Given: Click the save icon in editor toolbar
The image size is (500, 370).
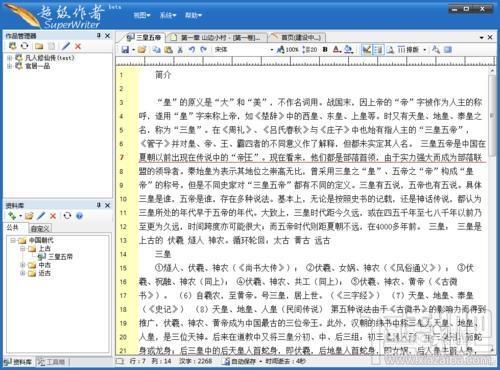Looking at the screenshot, I should [125, 50].
